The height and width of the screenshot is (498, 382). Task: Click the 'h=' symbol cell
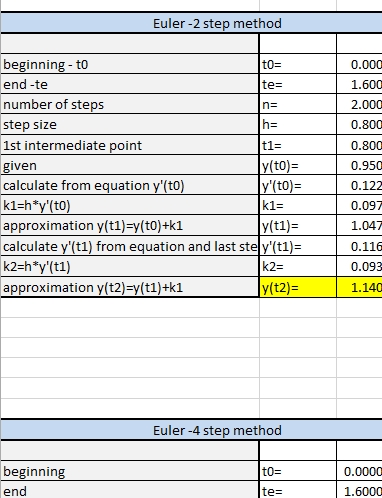pyautogui.click(x=298, y=124)
